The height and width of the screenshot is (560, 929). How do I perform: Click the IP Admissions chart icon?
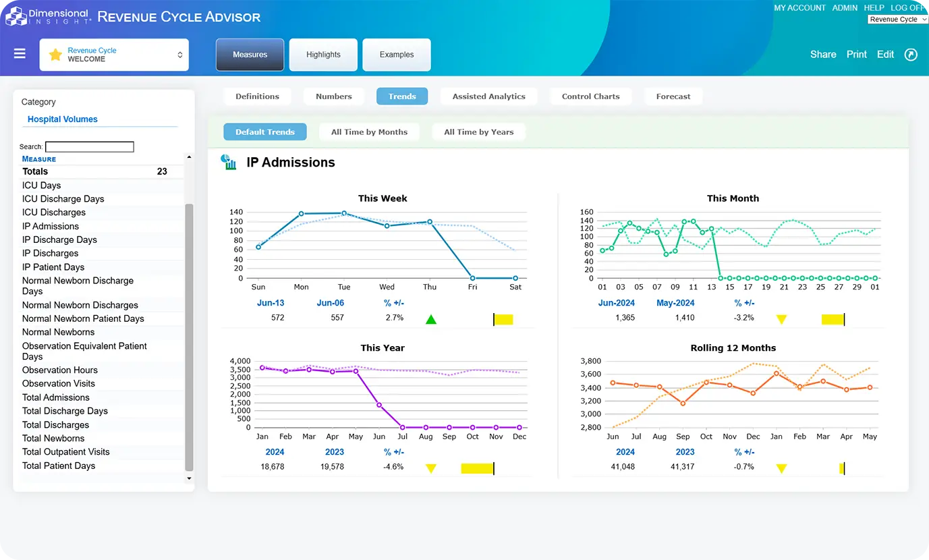click(x=229, y=162)
